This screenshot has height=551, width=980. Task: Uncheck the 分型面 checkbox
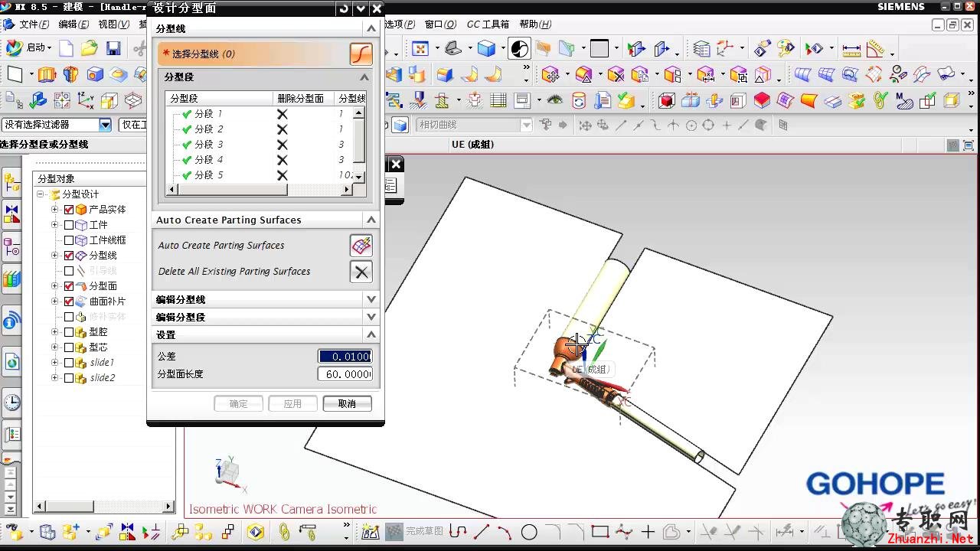pos(69,286)
